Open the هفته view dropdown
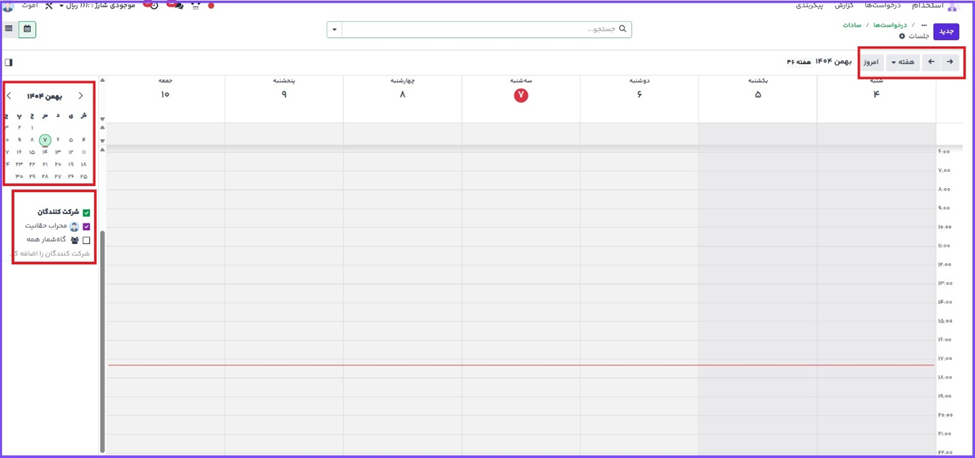 [x=902, y=62]
